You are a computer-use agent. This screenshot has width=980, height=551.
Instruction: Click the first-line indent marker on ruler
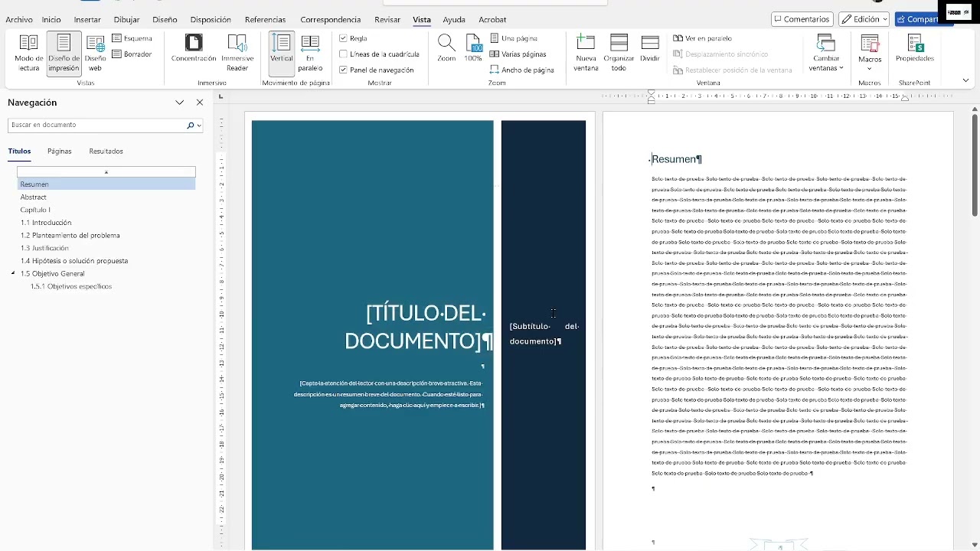[x=652, y=93]
